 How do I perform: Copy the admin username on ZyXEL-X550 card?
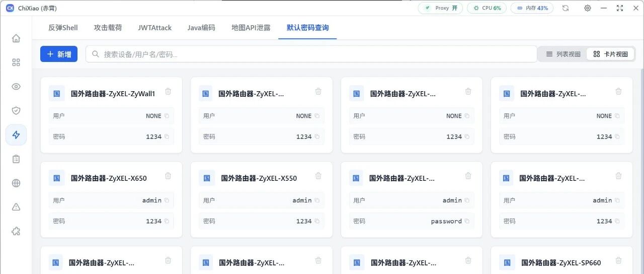tap(317, 200)
